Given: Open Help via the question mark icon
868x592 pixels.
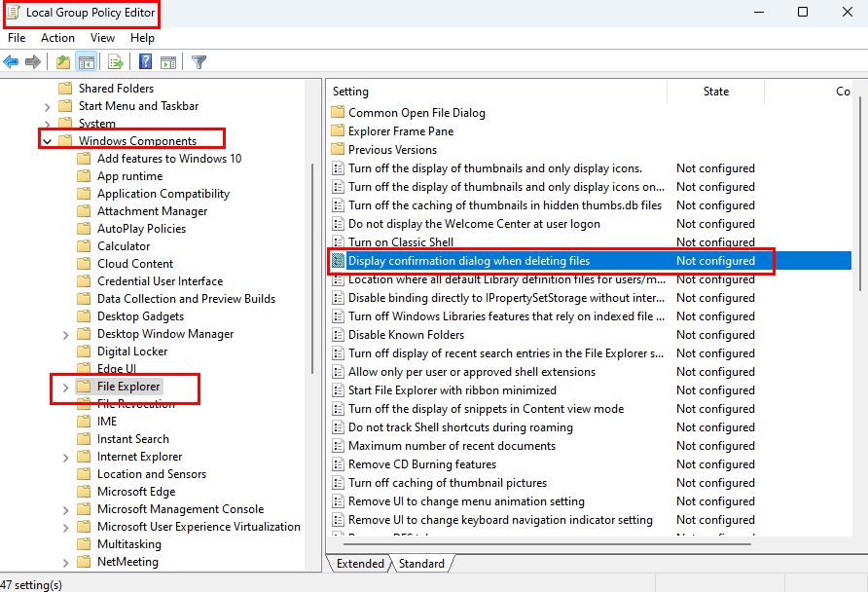Looking at the screenshot, I should click(x=145, y=62).
